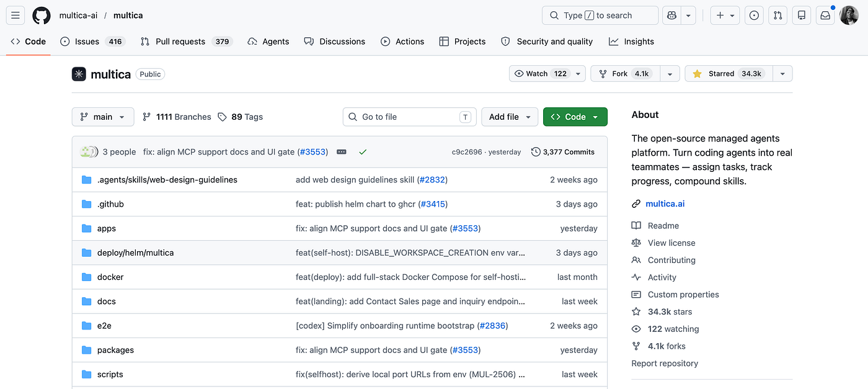The height and width of the screenshot is (389, 868).
Task: Open the .agents/skills/web-design-guidelines folder
Action: [x=167, y=180]
